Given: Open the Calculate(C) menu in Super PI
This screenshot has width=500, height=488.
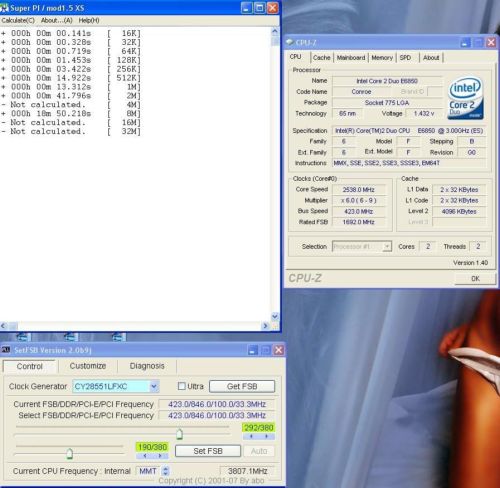Looking at the screenshot, I should [x=18, y=20].
